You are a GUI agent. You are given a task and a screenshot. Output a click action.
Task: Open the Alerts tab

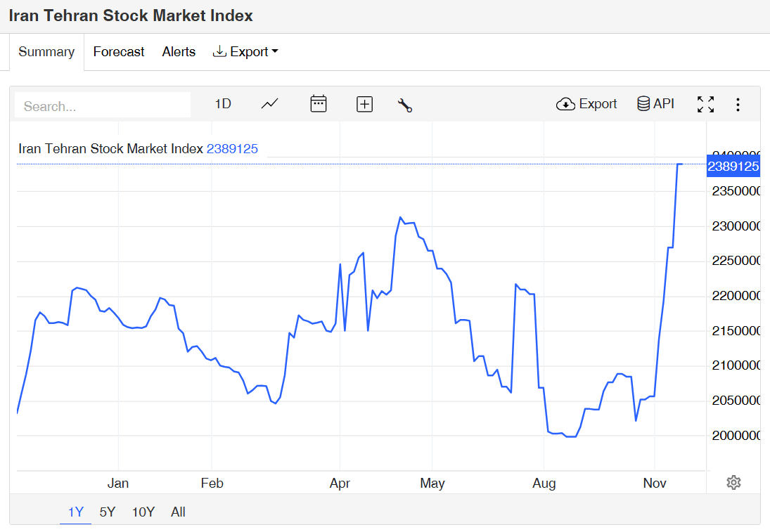(x=179, y=52)
